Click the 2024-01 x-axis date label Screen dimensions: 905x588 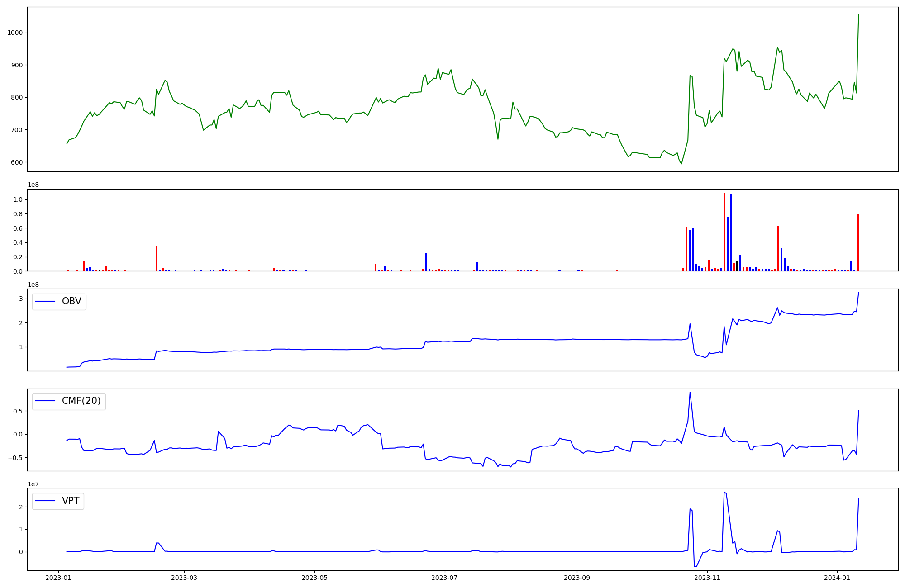tap(837, 578)
